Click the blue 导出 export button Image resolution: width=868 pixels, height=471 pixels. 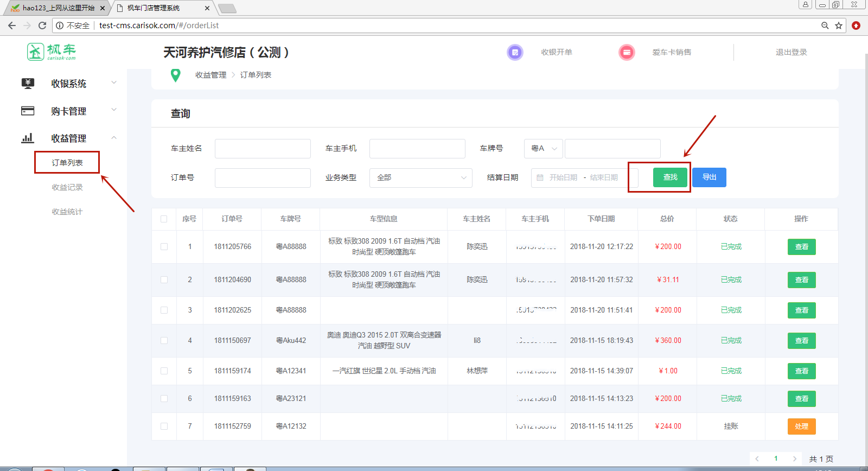click(709, 177)
